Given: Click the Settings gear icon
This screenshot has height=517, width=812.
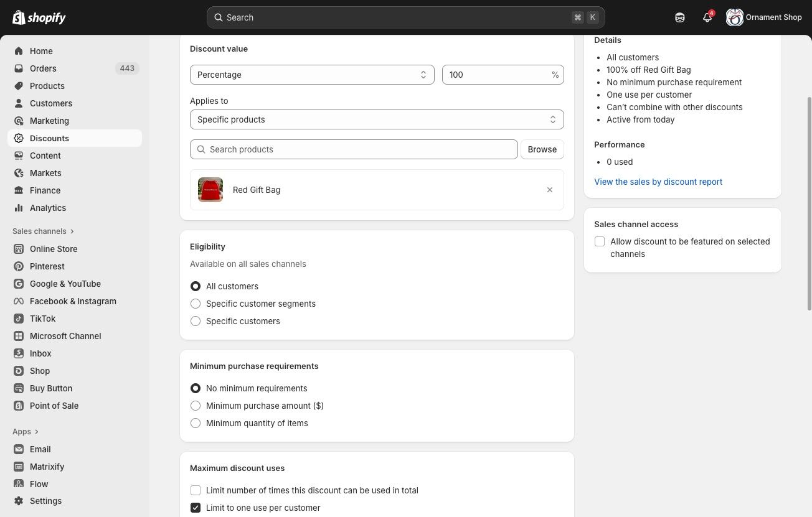Looking at the screenshot, I should pos(19,501).
